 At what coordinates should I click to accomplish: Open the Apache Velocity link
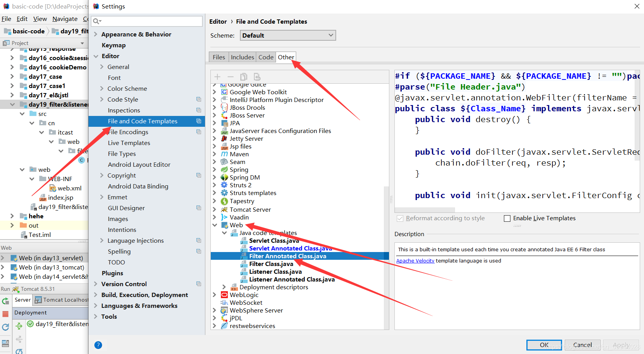click(415, 261)
